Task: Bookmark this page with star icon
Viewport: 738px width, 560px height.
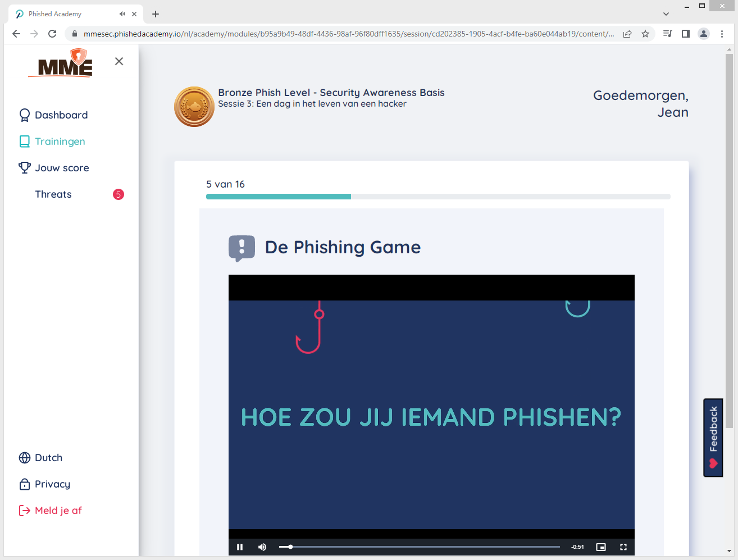Action: pos(645,34)
